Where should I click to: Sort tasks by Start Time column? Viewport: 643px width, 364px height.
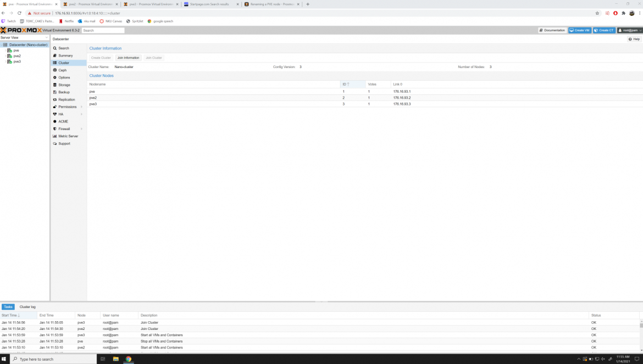19,315
